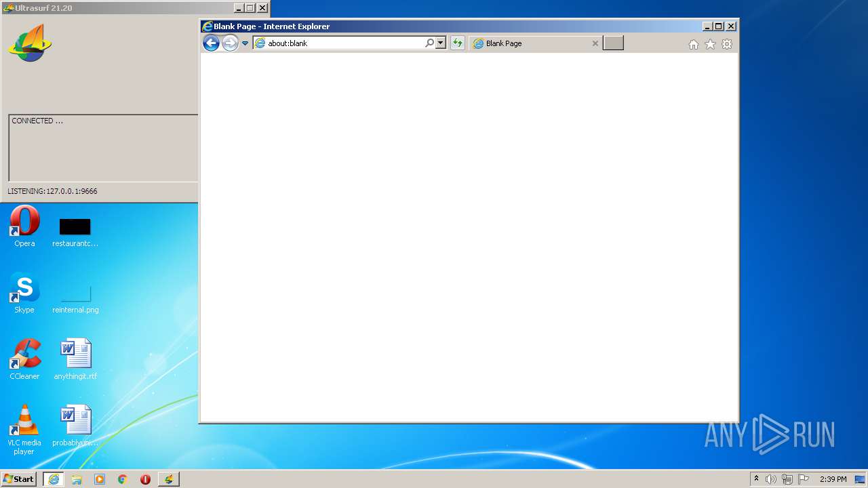Image resolution: width=868 pixels, height=488 pixels.
Task: Open Windows Media Player from taskbar
Action: coord(100,479)
